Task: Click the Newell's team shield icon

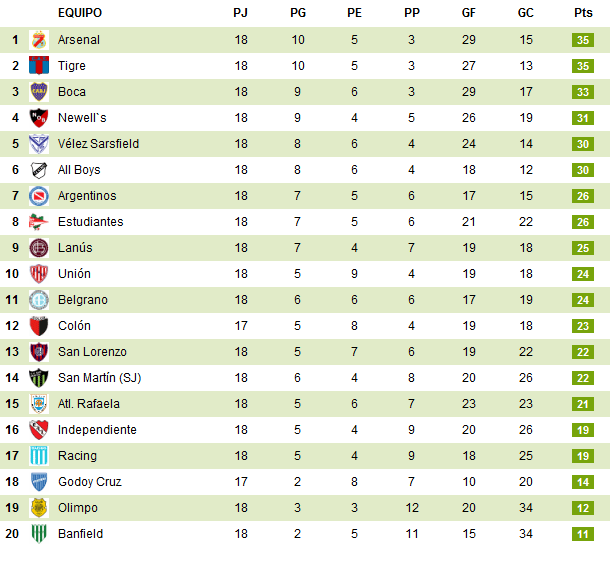Action: pos(39,118)
